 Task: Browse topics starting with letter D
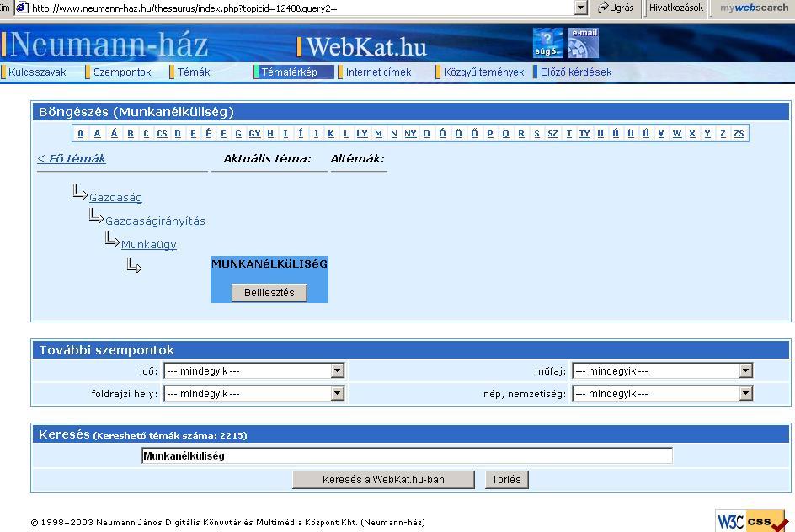pos(178,133)
